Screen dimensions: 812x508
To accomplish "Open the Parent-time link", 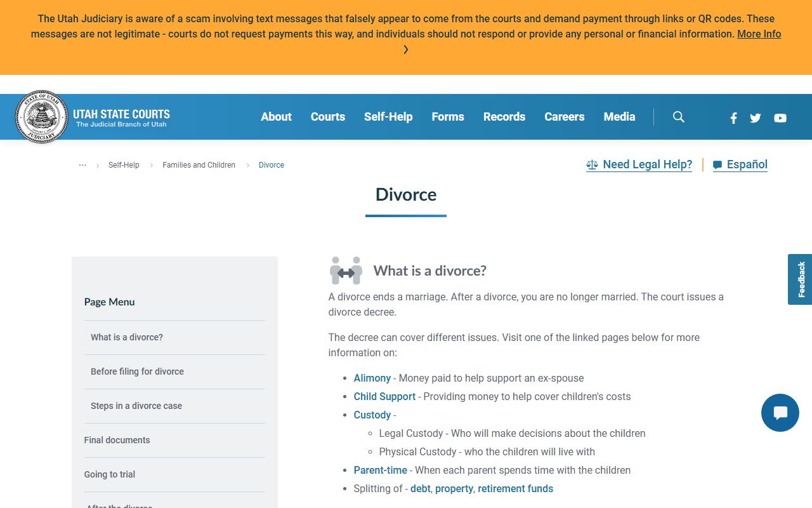I will (x=381, y=470).
